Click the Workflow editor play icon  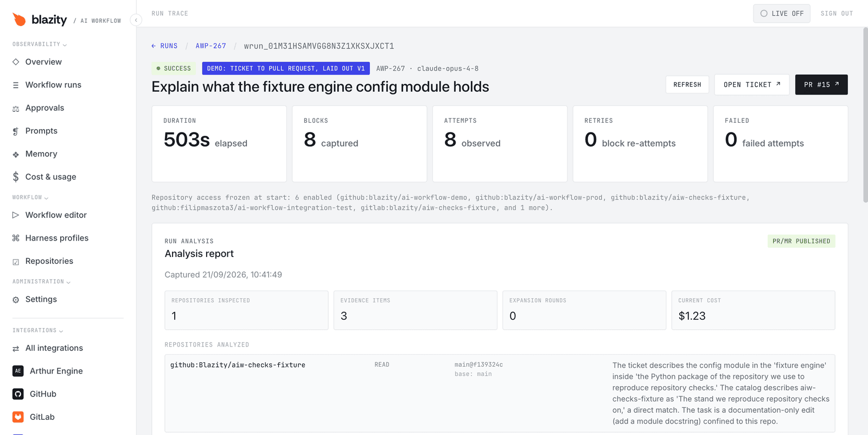click(x=16, y=215)
